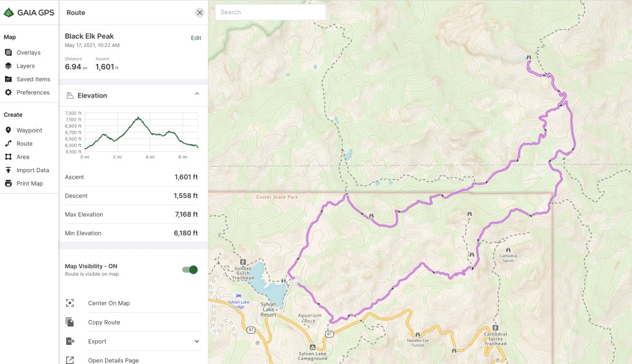
Task: Click the Elevation section header
Action: pyautogui.click(x=93, y=96)
